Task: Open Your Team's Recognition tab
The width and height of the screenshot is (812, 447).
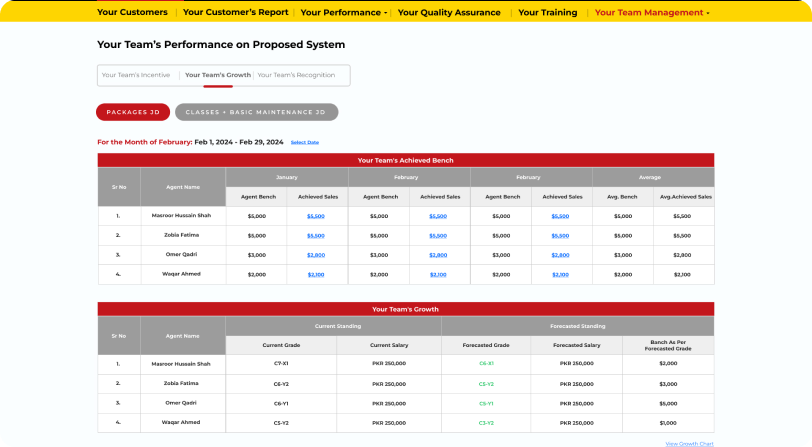Action: coord(296,75)
